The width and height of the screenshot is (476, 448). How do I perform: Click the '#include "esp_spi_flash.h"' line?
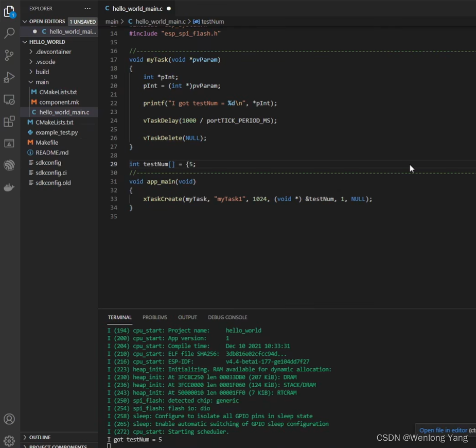coord(175,33)
